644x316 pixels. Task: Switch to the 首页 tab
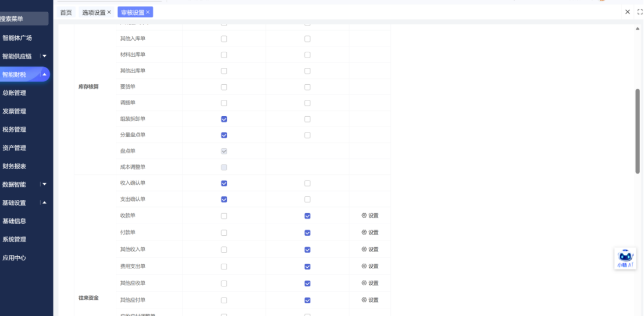tap(66, 12)
